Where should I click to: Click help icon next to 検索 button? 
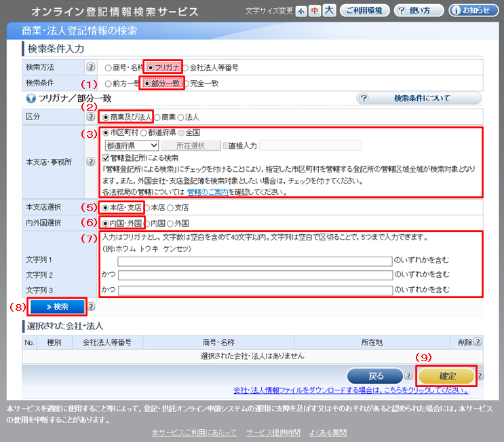[x=90, y=306]
